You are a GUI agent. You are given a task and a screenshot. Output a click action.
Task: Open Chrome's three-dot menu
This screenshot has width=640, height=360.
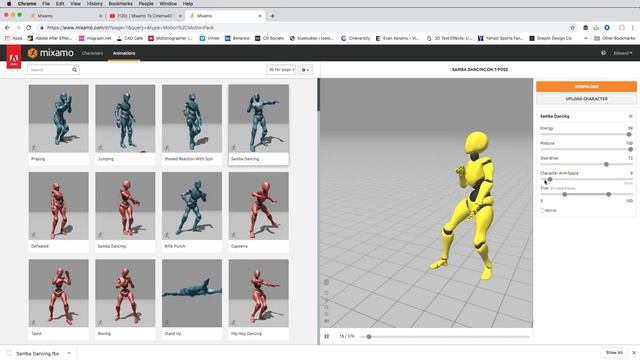(633, 28)
